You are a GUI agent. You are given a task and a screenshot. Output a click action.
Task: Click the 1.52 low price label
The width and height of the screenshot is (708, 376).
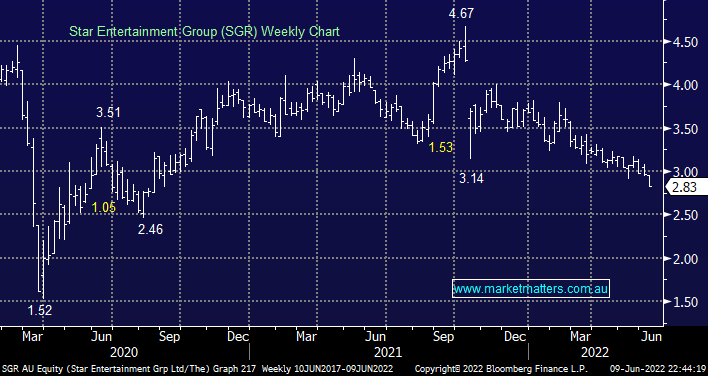tap(40, 310)
